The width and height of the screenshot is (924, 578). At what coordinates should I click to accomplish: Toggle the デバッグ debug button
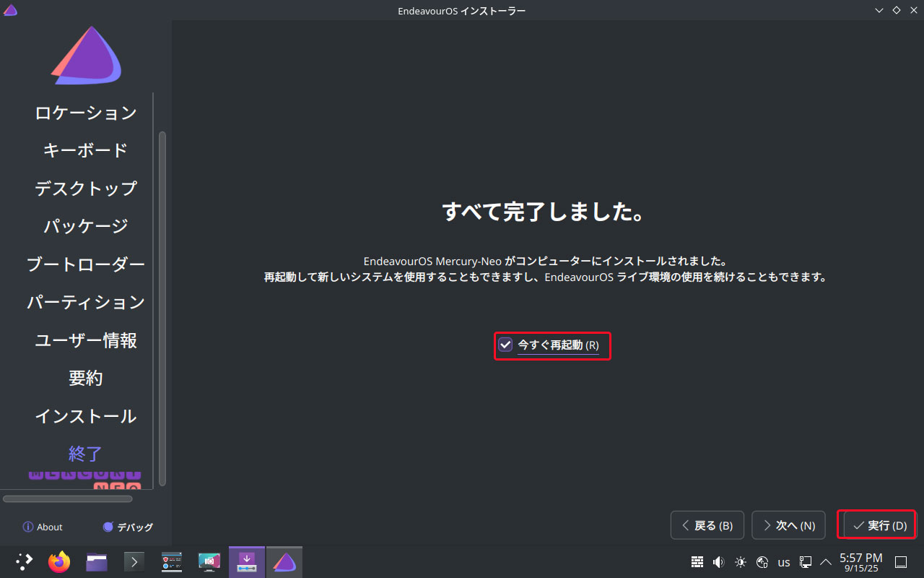click(128, 527)
